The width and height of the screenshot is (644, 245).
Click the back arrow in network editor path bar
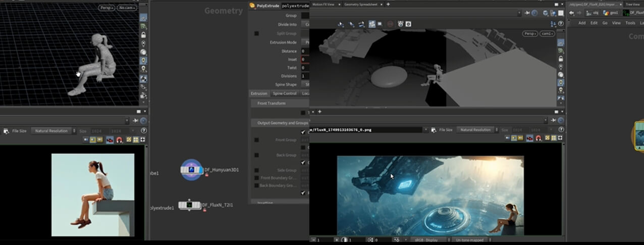572,13
